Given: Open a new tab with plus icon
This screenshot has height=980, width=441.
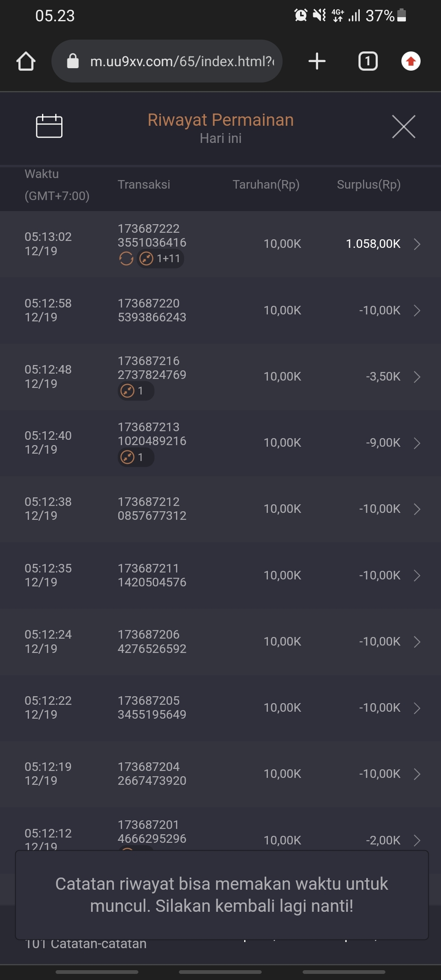Looking at the screenshot, I should pyautogui.click(x=317, y=61).
